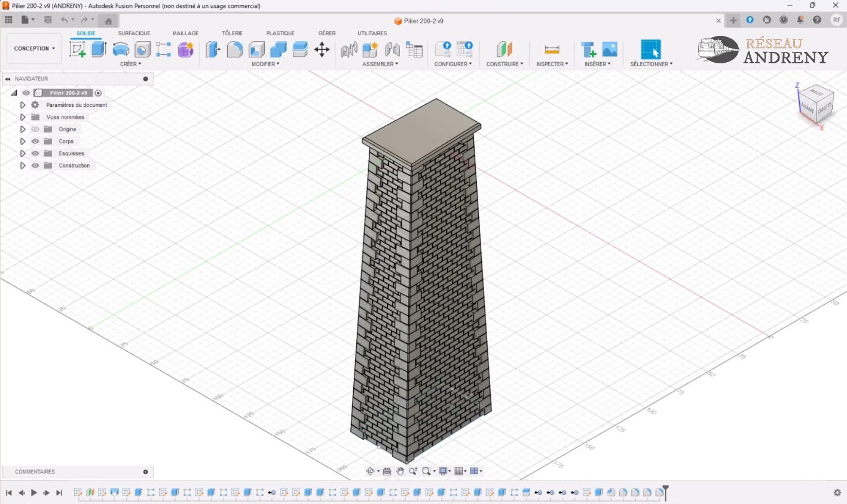Hide the Esquisses folder
847x504 pixels.
(35, 153)
